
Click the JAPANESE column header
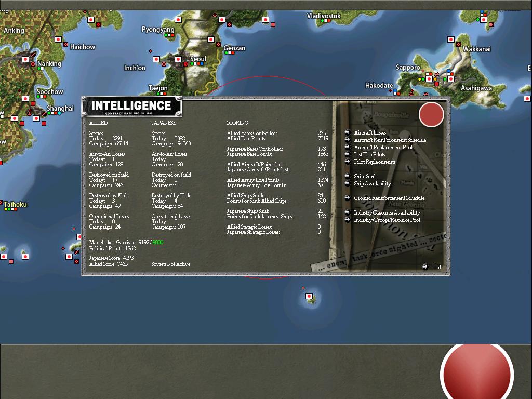click(x=164, y=123)
